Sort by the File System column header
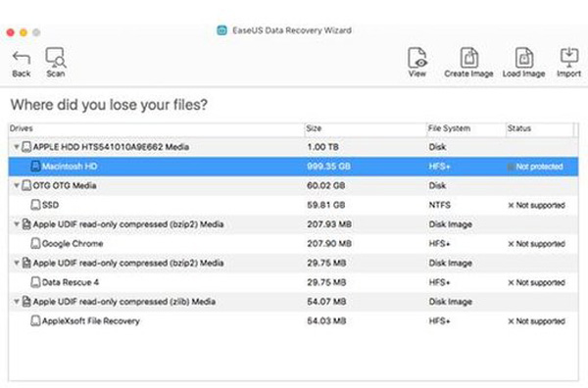Image resolution: width=588 pixels, height=388 pixels. tap(466, 128)
